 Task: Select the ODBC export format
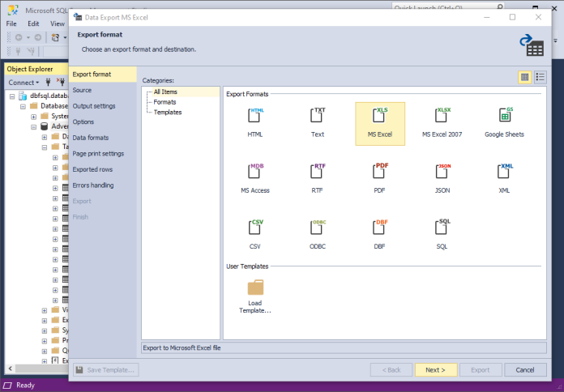[318, 235]
